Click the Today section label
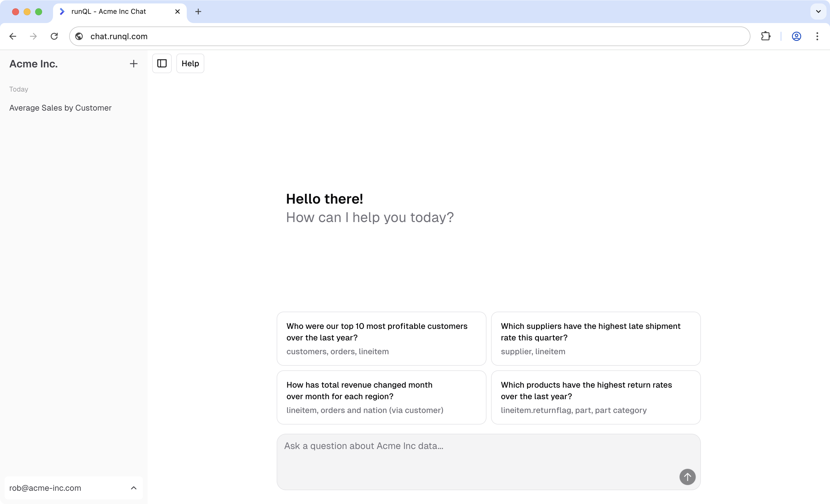Screen dimensions: 830x504 (x=18, y=89)
